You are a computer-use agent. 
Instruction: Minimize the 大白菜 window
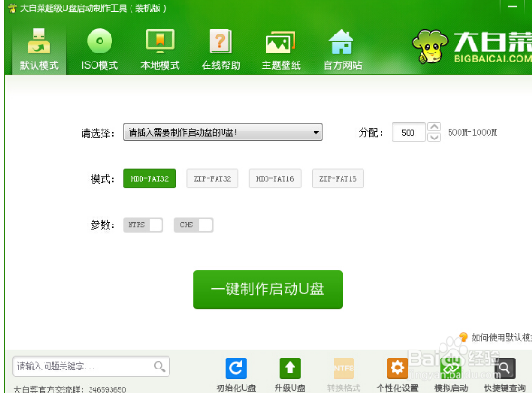(512, 6)
